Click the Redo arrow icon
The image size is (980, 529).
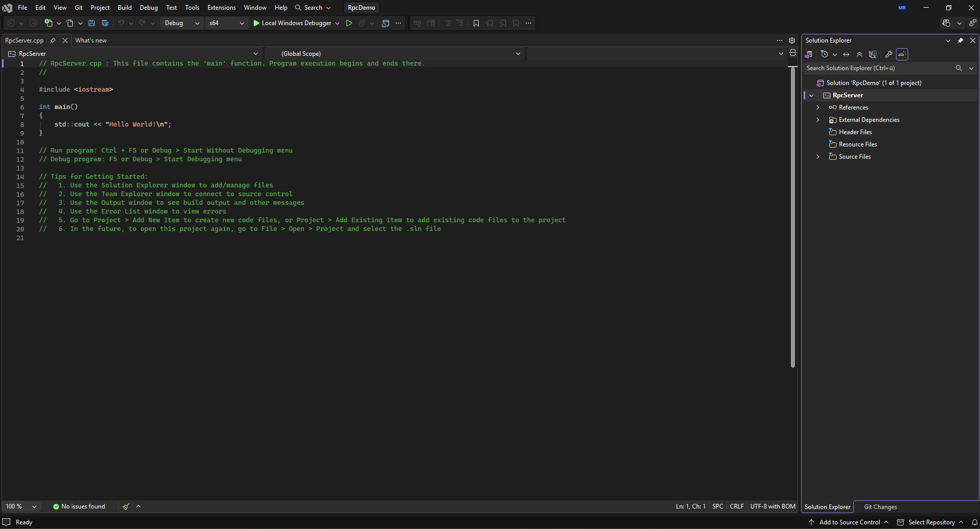click(142, 23)
